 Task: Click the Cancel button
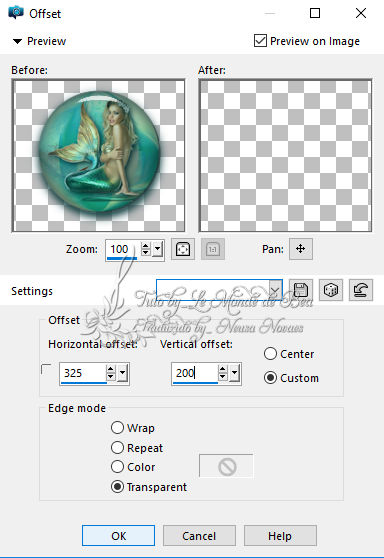pyautogui.click(x=199, y=536)
